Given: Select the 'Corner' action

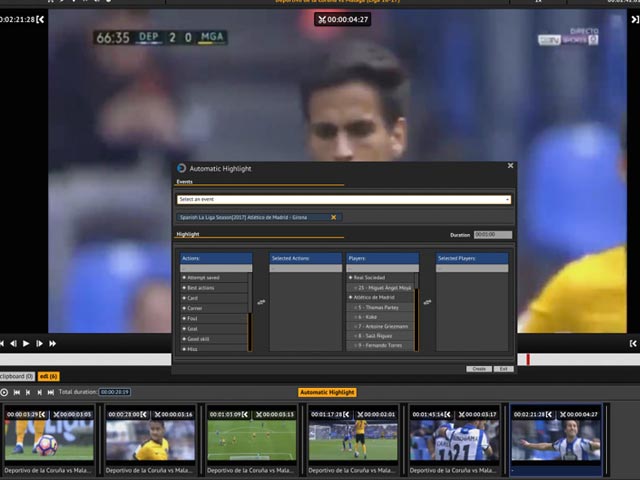Looking at the screenshot, I should point(214,308).
